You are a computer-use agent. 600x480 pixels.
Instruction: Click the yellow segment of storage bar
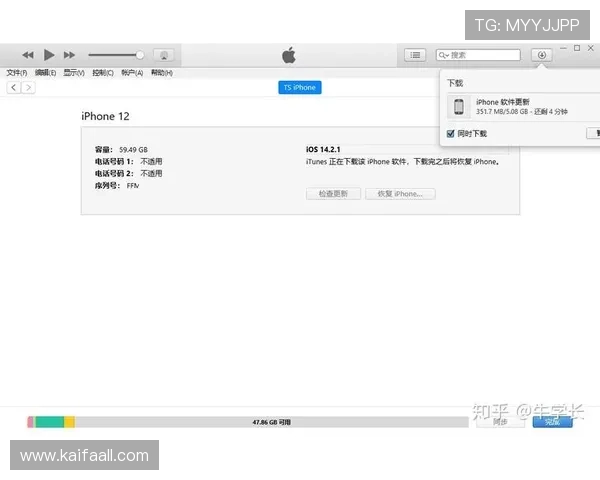point(69,422)
